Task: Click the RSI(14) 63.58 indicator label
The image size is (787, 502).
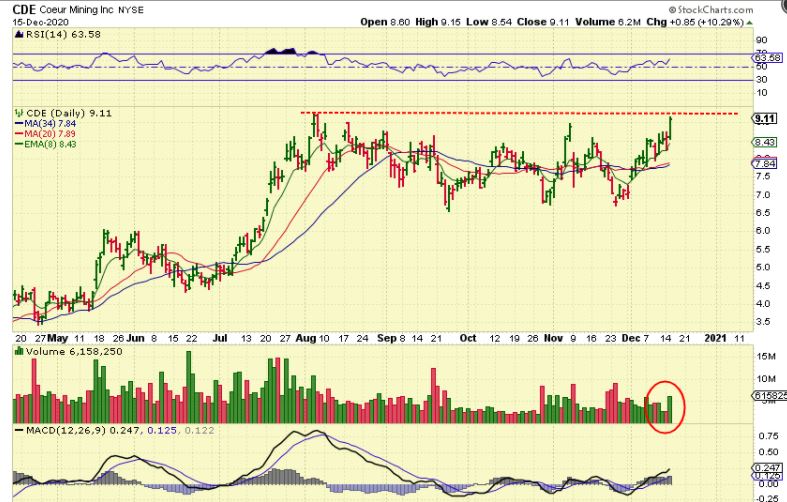Action: coord(63,34)
